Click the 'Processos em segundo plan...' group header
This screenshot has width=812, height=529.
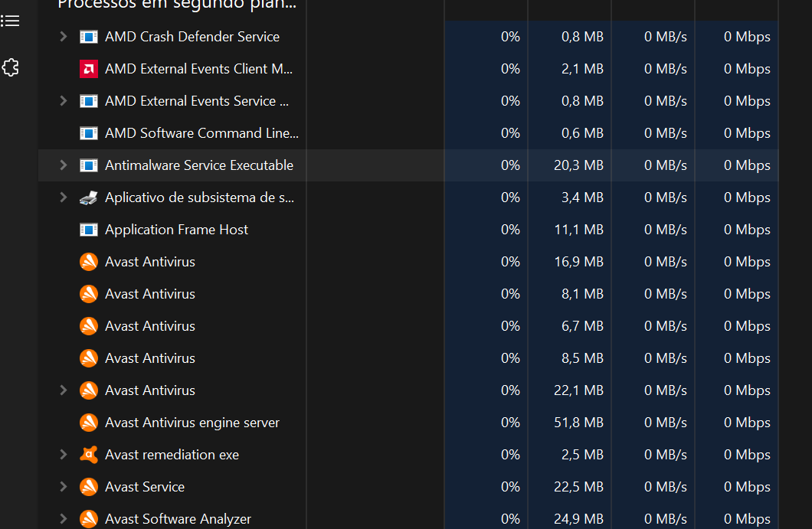[177, 4]
